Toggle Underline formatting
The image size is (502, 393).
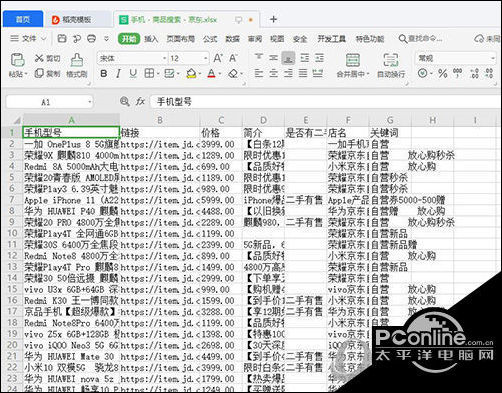[x=133, y=74]
